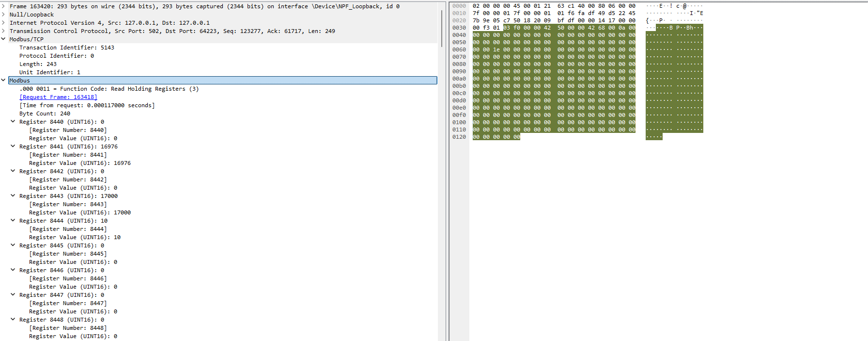The height and width of the screenshot is (341, 868).
Task: Expand the Frame 163420 summary row
Action: [x=3, y=6]
